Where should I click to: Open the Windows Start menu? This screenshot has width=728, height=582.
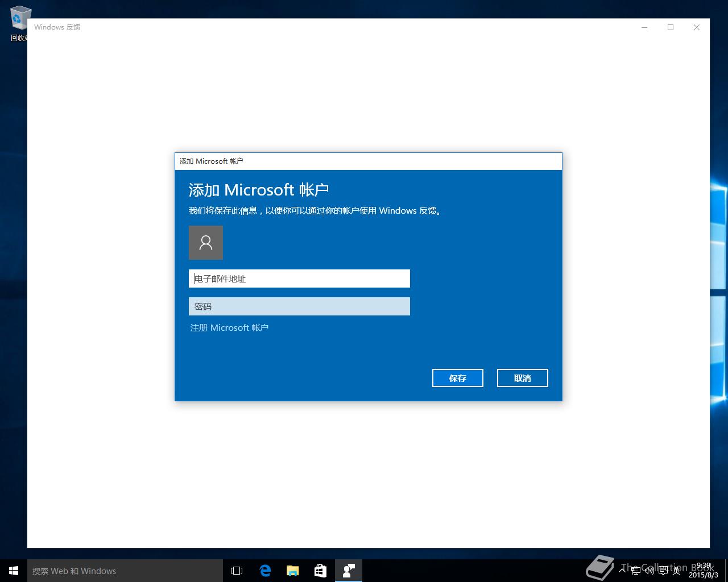click(x=14, y=571)
